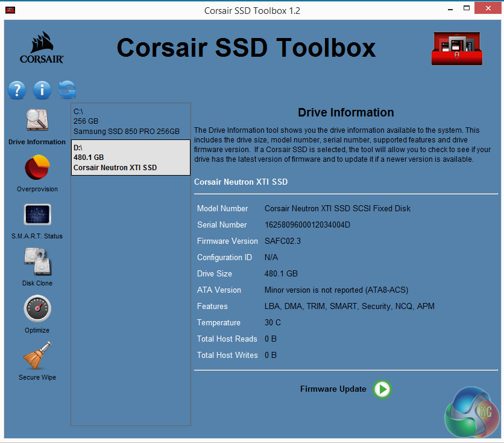Click the Temperature value 30 C
Screen dimensions: 504x443
point(272,322)
